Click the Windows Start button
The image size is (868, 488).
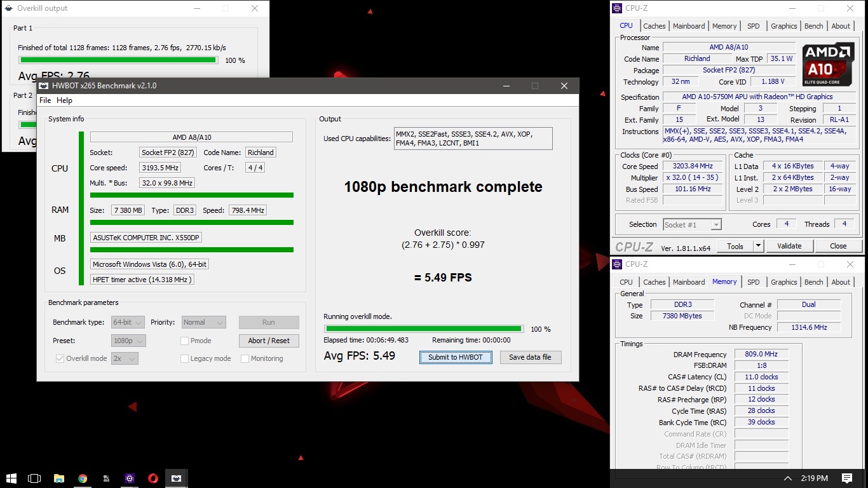click(11, 478)
